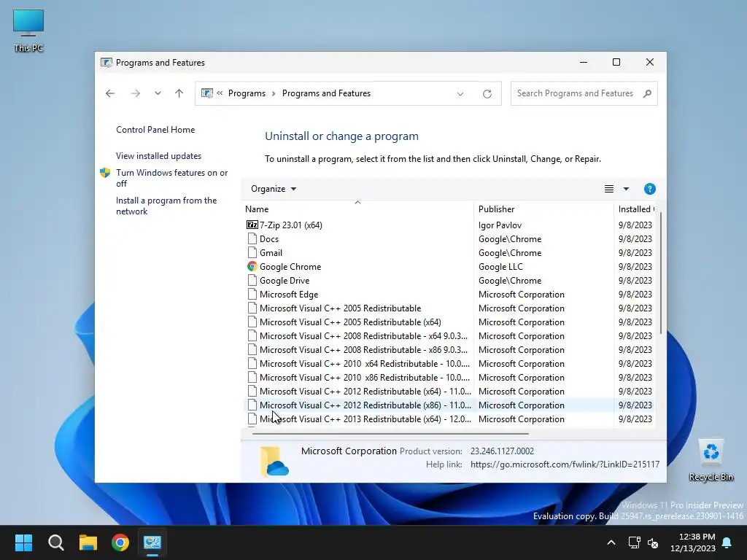Expand the address bar history dropdown
Screen dimensions: 747x560
click(460, 94)
